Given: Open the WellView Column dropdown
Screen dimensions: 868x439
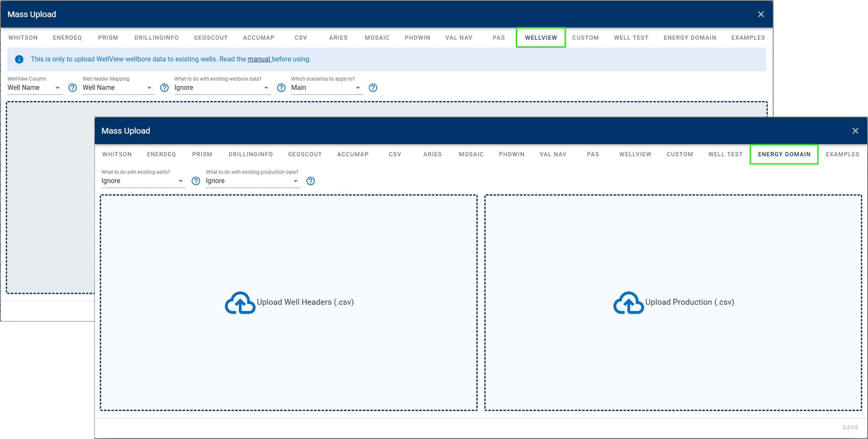Looking at the screenshot, I should pos(34,88).
